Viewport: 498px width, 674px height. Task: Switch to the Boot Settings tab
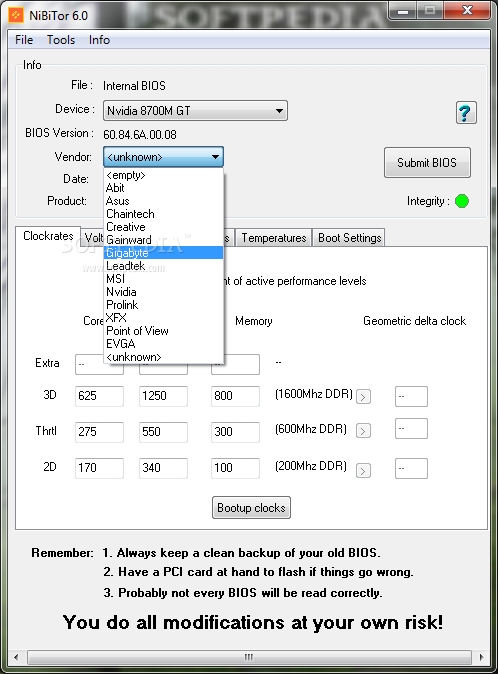349,238
